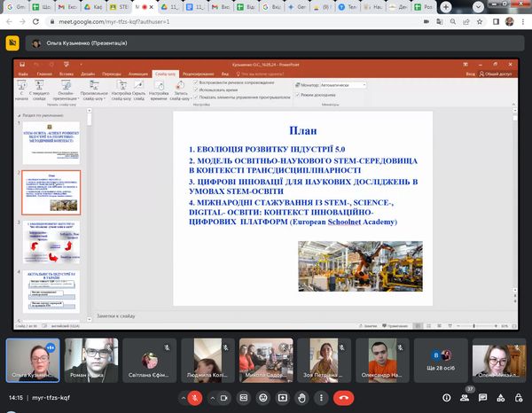Turn on camera in Meet toolbar
532x413 pixels.
click(224, 397)
